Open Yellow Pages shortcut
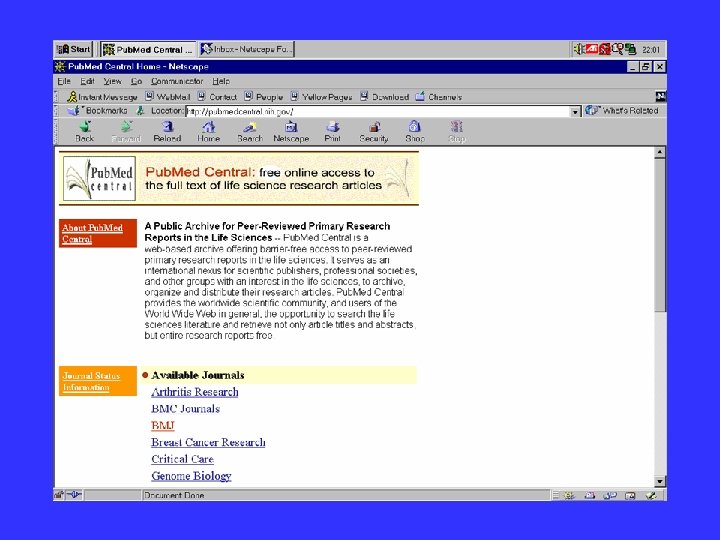This screenshot has height=540, width=720. [321, 97]
